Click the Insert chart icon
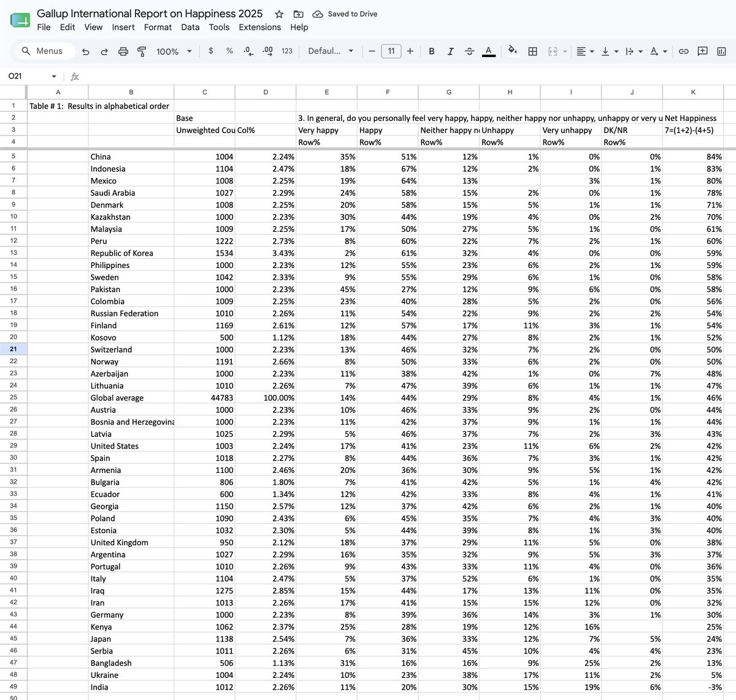The height and width of the screenshot is (700, 736). [721, 52]
